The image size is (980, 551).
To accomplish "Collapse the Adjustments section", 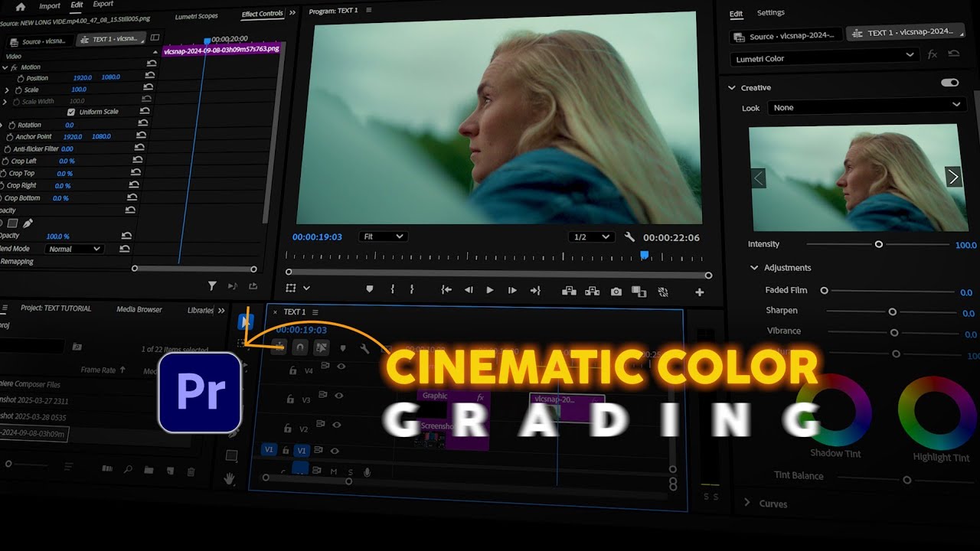I will pyautogui.click(x=754, y=268).
